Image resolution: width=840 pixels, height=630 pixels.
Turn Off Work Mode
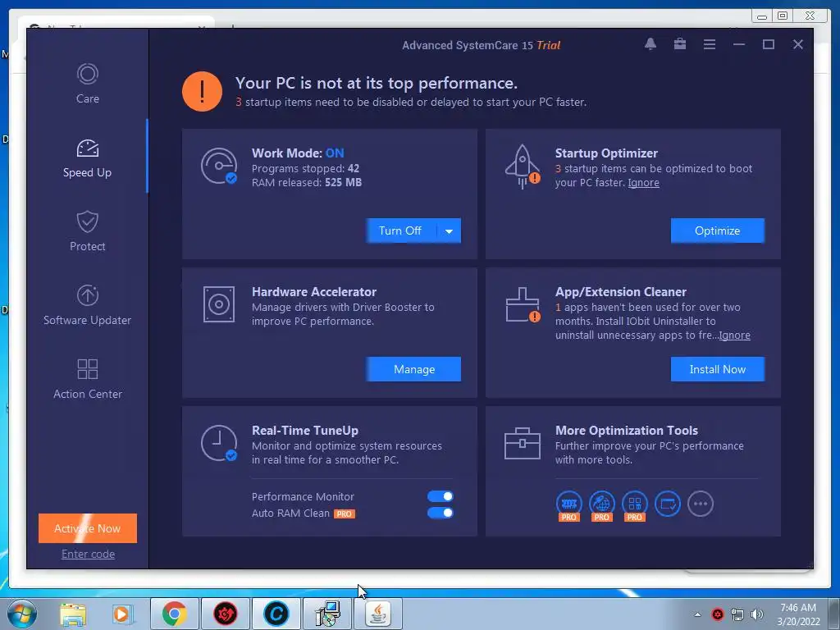[400, 231]
